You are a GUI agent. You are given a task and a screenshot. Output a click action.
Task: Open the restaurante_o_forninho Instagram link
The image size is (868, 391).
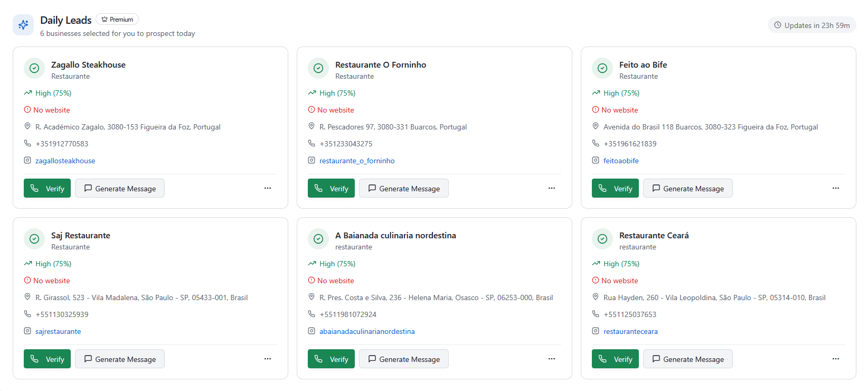coord(357,161)
